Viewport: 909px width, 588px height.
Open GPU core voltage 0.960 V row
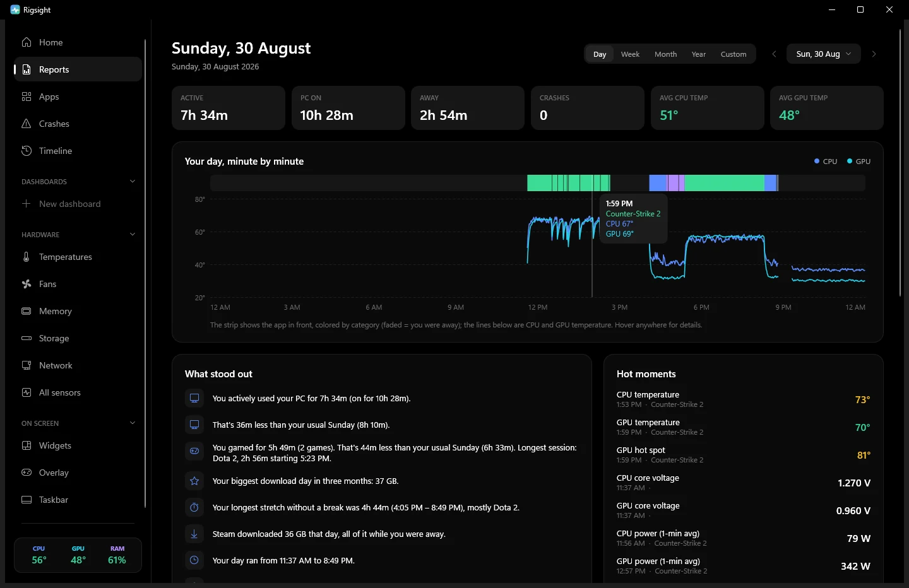click(x=744, y=510)
